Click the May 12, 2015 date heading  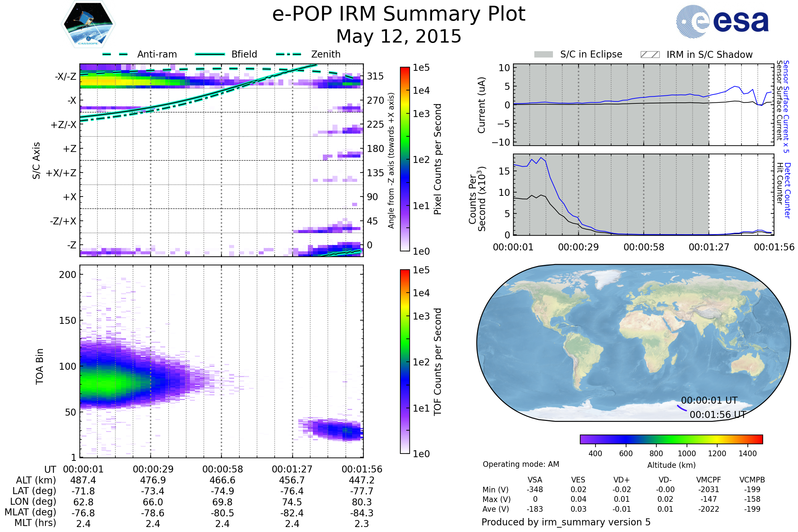click(x=399, y=36)
